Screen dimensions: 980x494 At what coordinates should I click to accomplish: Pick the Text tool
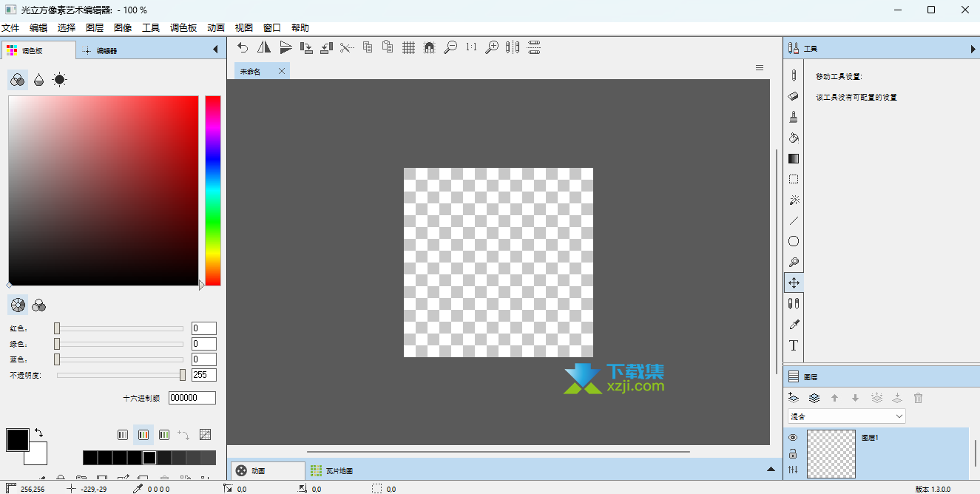(794, 345)
